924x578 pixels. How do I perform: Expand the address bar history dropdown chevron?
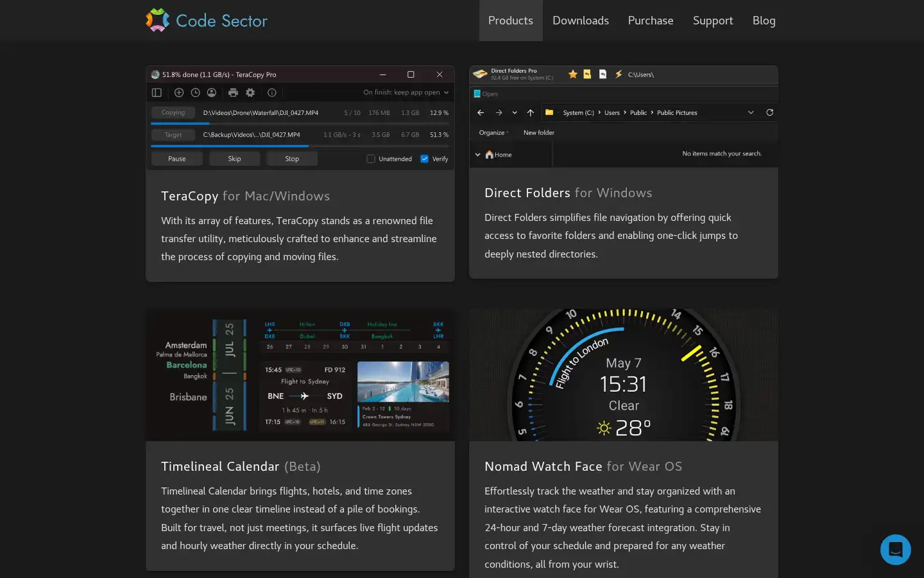coord(751,112)
